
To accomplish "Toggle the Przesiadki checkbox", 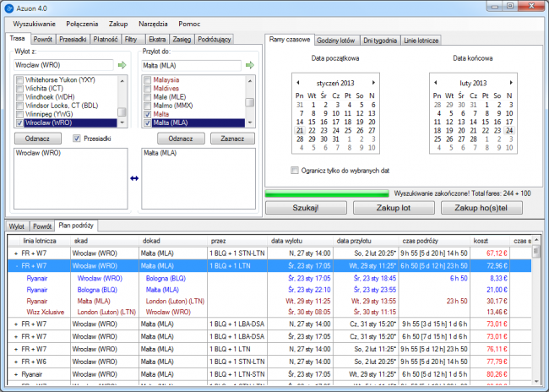I will pyautogui.click(x=77, y=138).
